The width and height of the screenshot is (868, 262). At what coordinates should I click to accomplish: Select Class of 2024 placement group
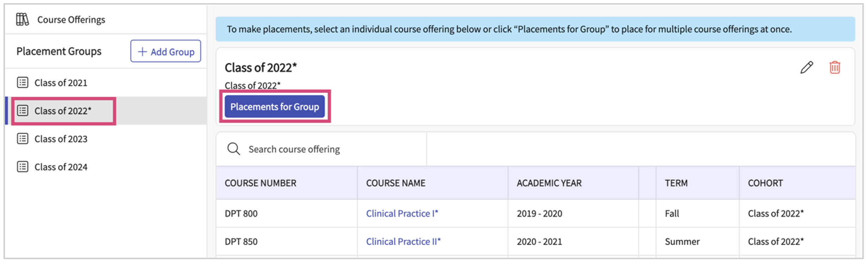pos(61,167)
